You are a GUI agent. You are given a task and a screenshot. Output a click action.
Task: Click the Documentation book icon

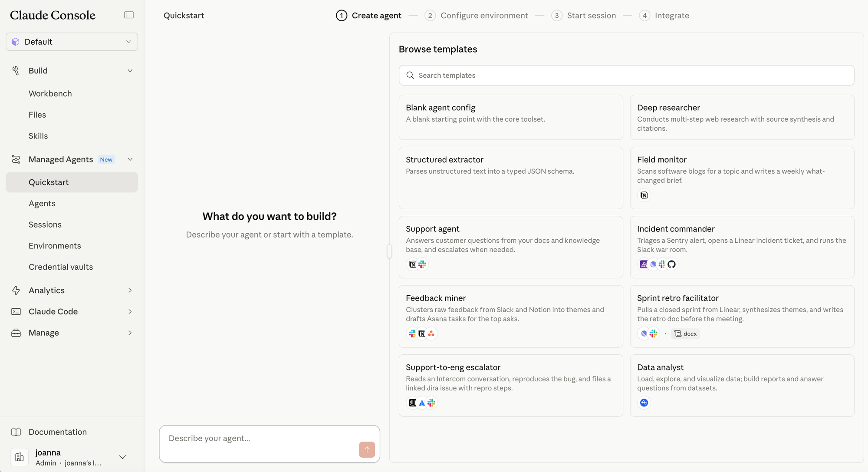coord(16,432)
